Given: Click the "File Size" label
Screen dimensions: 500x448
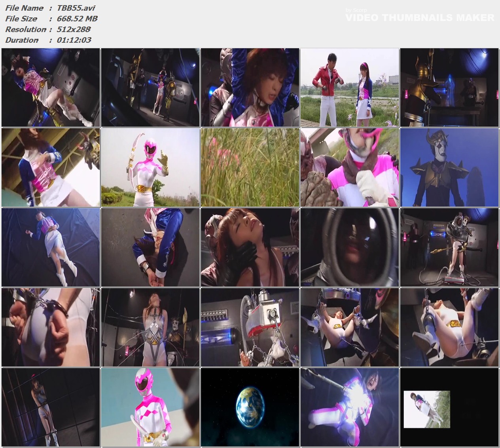Looking at the screenshot, I should [21, 19].
